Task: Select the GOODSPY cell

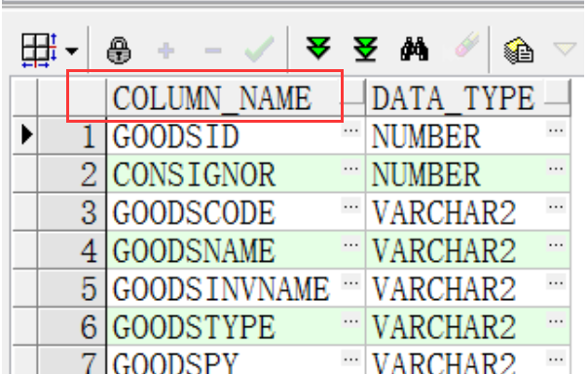Action: coord(236,360)
